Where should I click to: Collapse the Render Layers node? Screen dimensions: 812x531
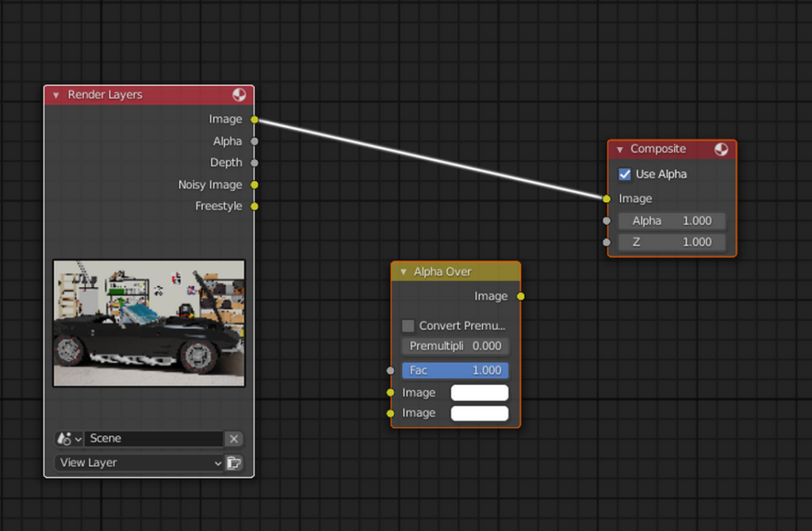point(56,95)
